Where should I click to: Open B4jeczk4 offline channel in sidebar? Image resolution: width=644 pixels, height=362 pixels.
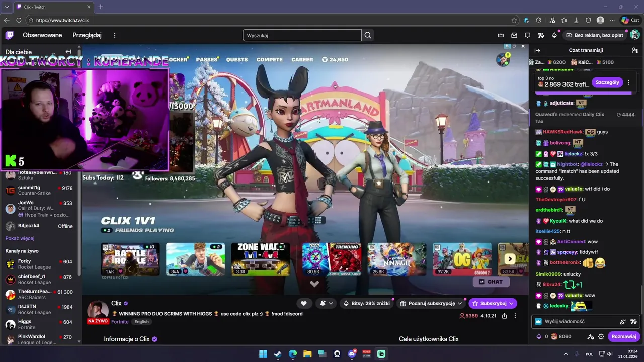(x=39, y=226)
